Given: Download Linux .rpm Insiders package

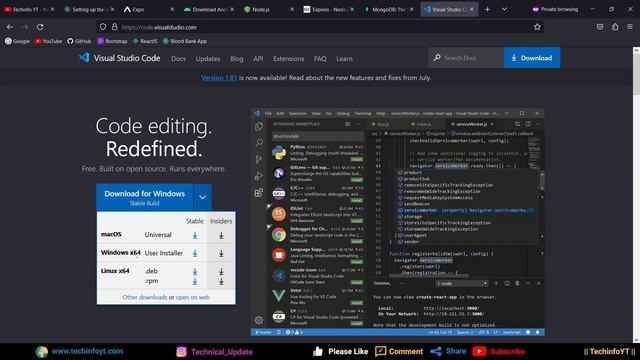Looking at the screenshot, I should click(221, 281).
